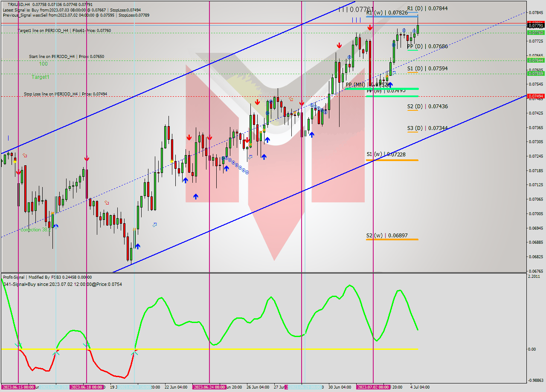Click the 0.07305 price scale value

[536, 141]
